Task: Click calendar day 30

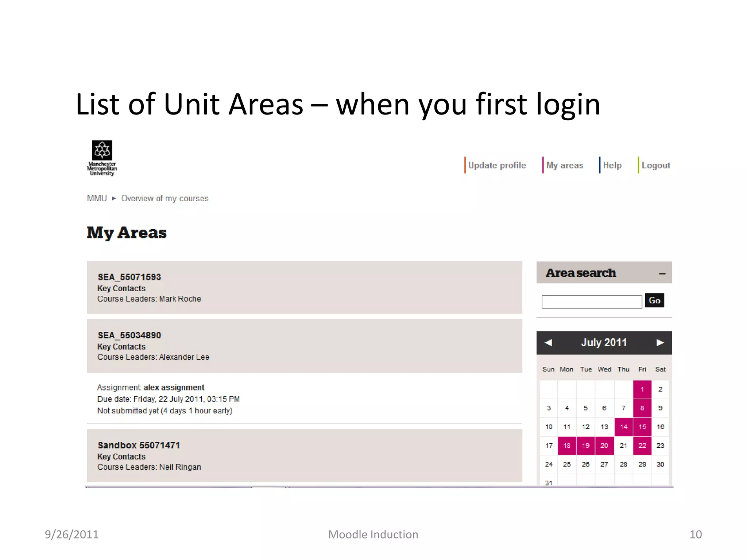Action: tap(660, 464)
